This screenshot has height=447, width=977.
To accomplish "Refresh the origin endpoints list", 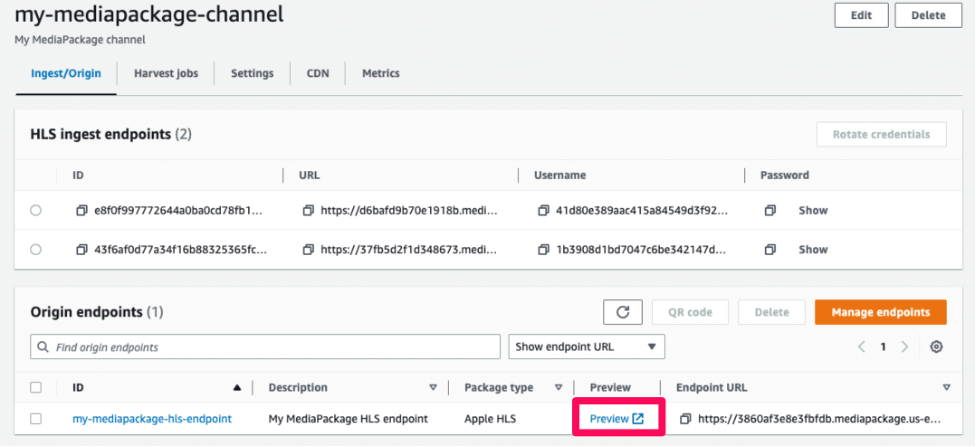I will click(622, 312).
